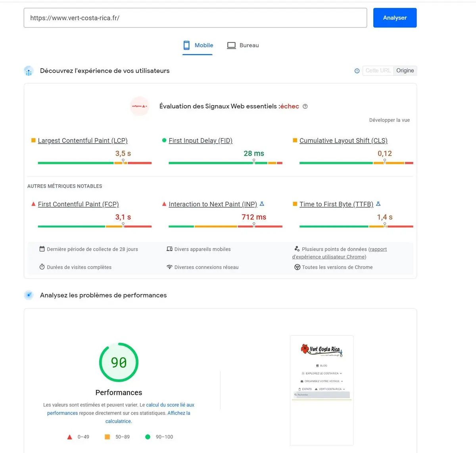
Task: Click the 1,4 s TTFB value
Action: click(x=385, y=217)
